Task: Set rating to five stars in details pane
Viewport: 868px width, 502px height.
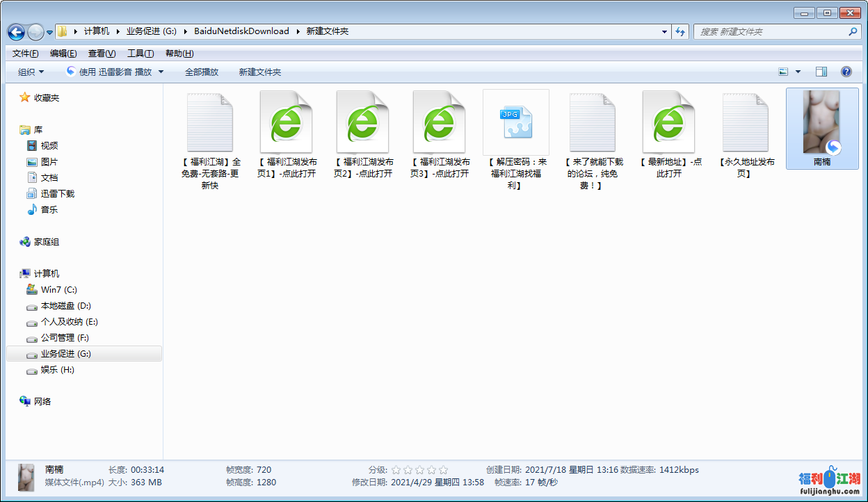Action: [444, 470]
